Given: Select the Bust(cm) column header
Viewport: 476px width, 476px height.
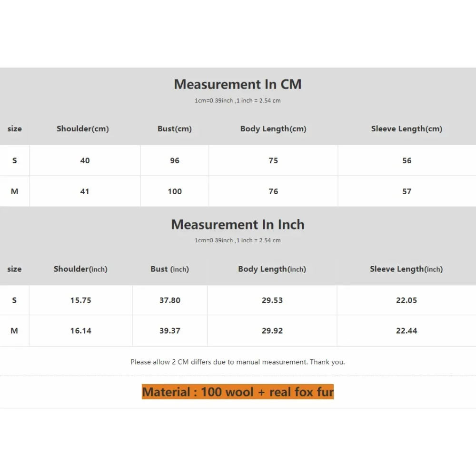Looking at the screenshot, I should [x=174, y=129].
